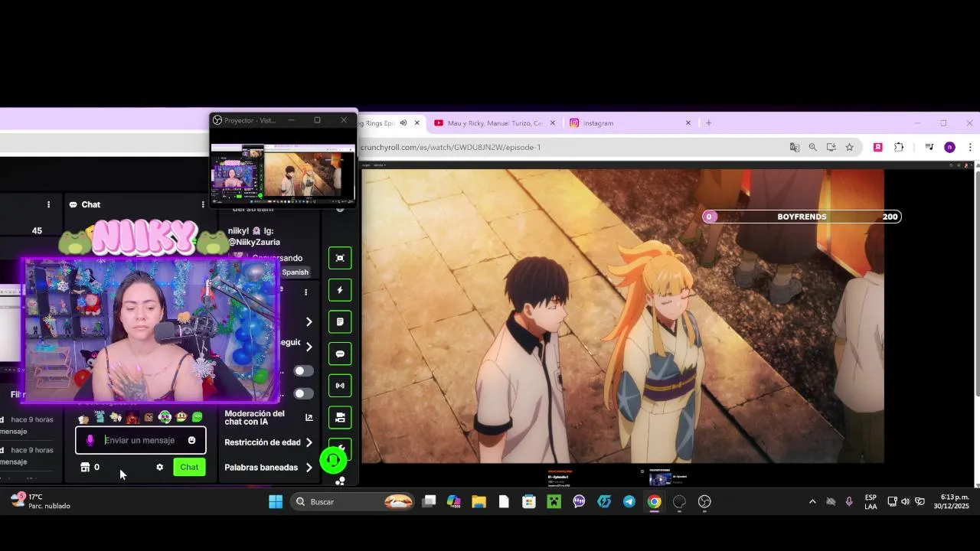
Task: Click the install app icon in address bar
Action: [831, 147]
